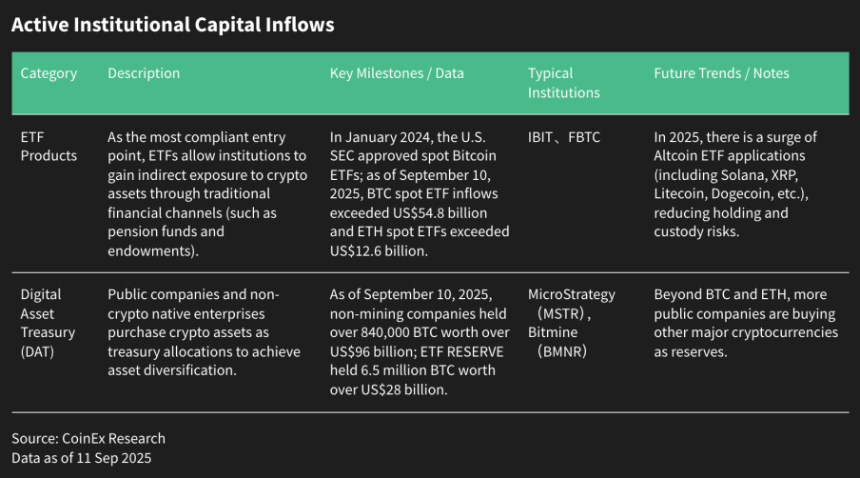Select the 'Key Milestones / Data' header
This screenshot has width=860, height=478.
click(397, 74)
